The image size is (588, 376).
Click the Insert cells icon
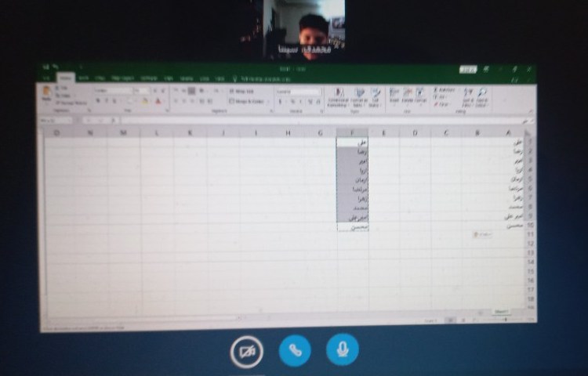click(394, 96)
